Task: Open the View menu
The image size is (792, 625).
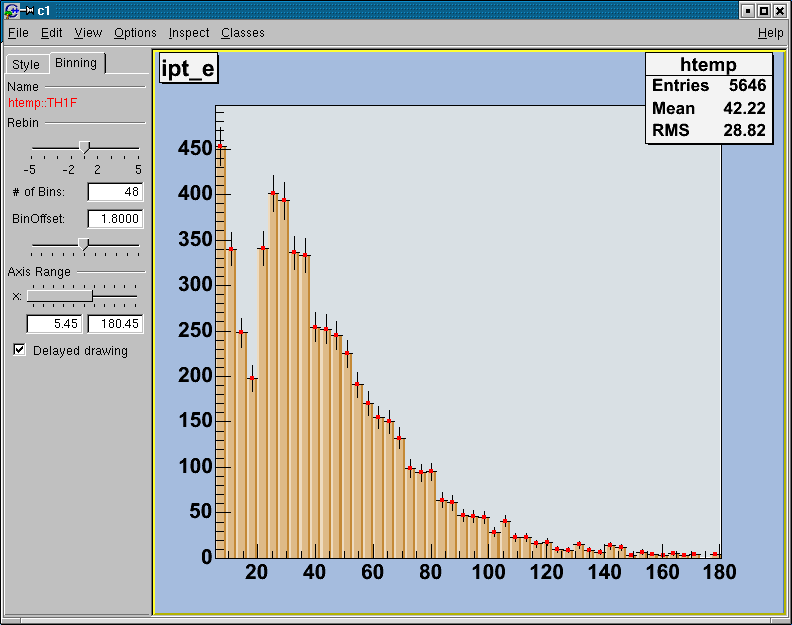Action: tap(88, 33)
